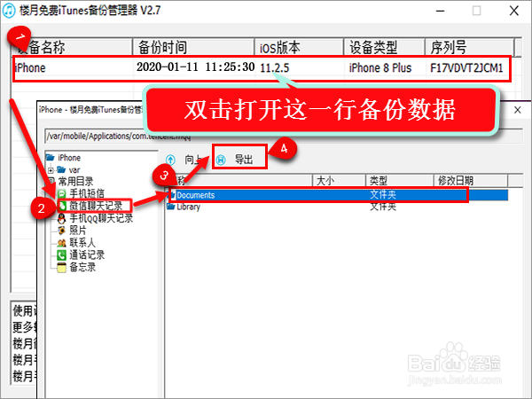Select the iPhone backup row's device name
The height and width of the screenshot is (399, 532).
click(x=30, y=68)
